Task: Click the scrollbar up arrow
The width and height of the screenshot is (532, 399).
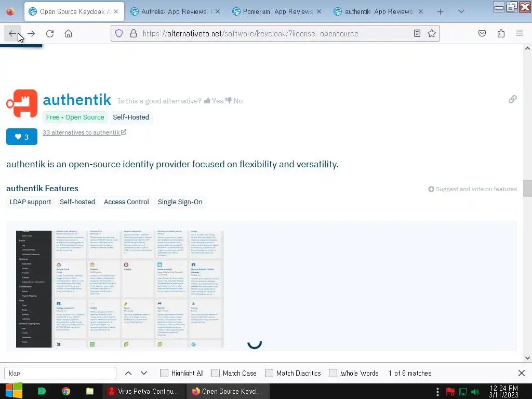Action: click(x=527, y=48)
